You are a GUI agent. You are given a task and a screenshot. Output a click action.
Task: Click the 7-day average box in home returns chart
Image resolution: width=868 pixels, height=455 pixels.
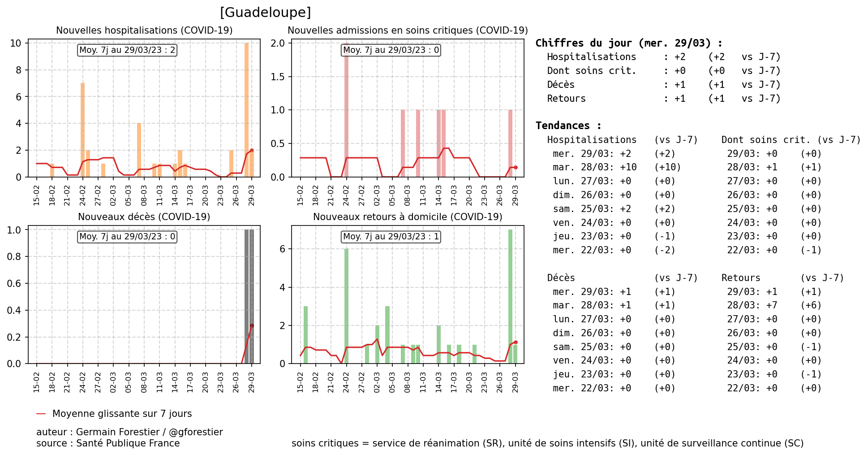click(x=391, y=237)
